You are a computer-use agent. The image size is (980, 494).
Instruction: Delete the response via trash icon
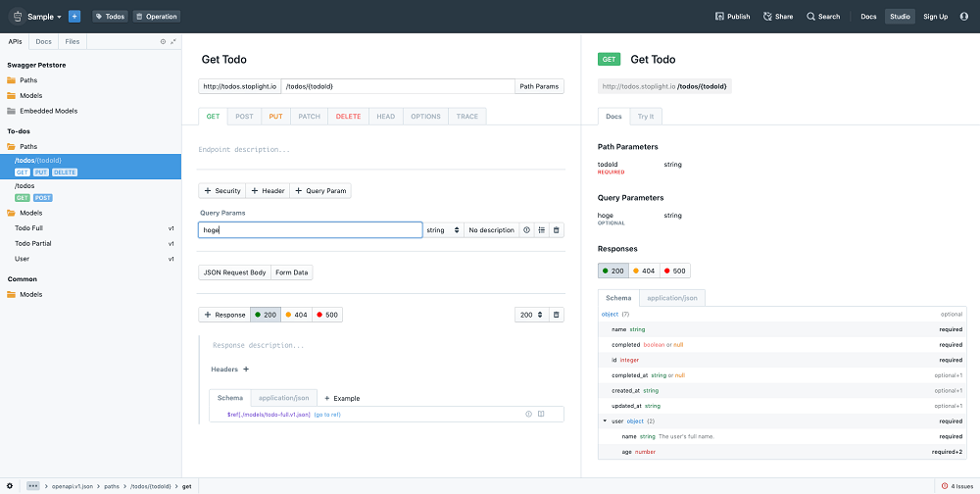[557, 315]
